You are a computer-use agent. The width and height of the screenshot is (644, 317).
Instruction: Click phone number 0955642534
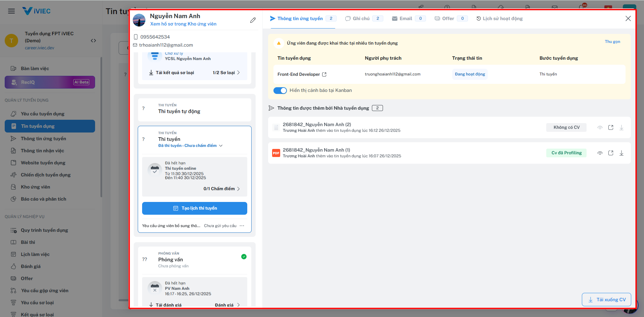click(155, 37)
